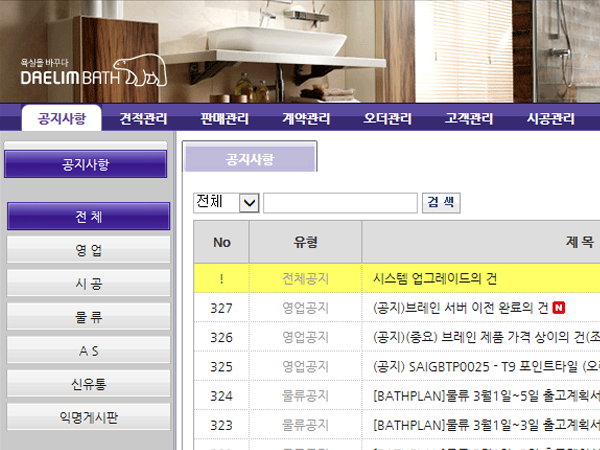Open the 전체 search category dropdown

point(226,202)
